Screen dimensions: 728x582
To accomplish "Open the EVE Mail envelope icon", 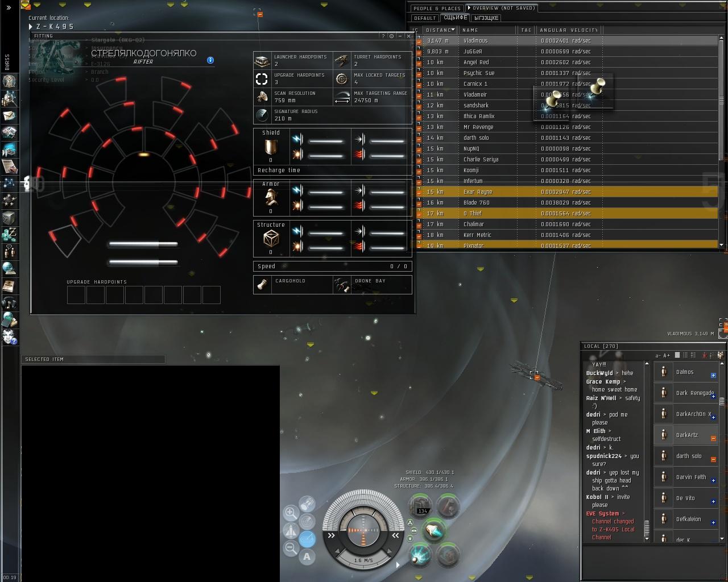I will tap(9, 115).
